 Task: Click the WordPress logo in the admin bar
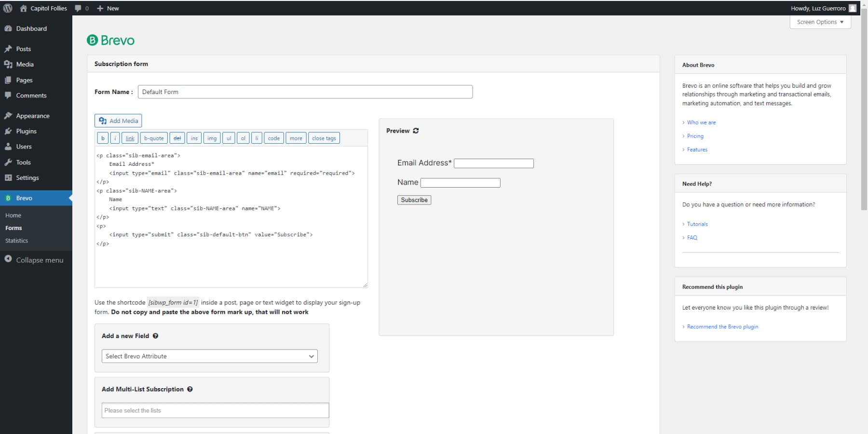tap(7, 8)
